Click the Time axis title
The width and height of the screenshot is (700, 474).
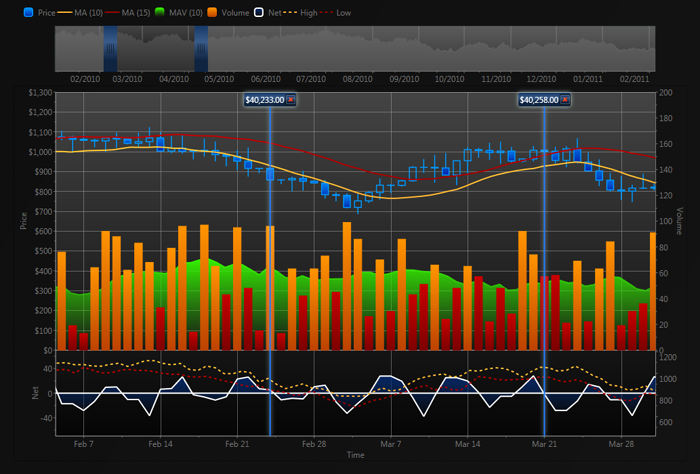point(356,455)
